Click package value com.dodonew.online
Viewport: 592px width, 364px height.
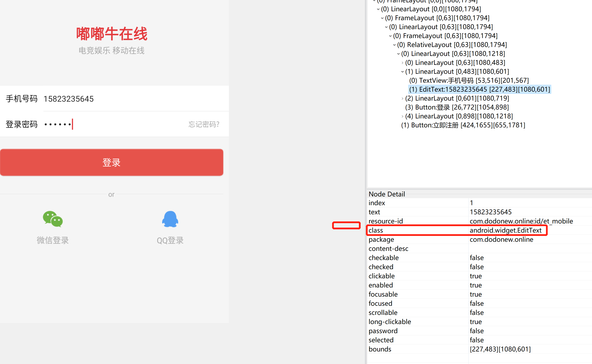click(x=501, y=239)
